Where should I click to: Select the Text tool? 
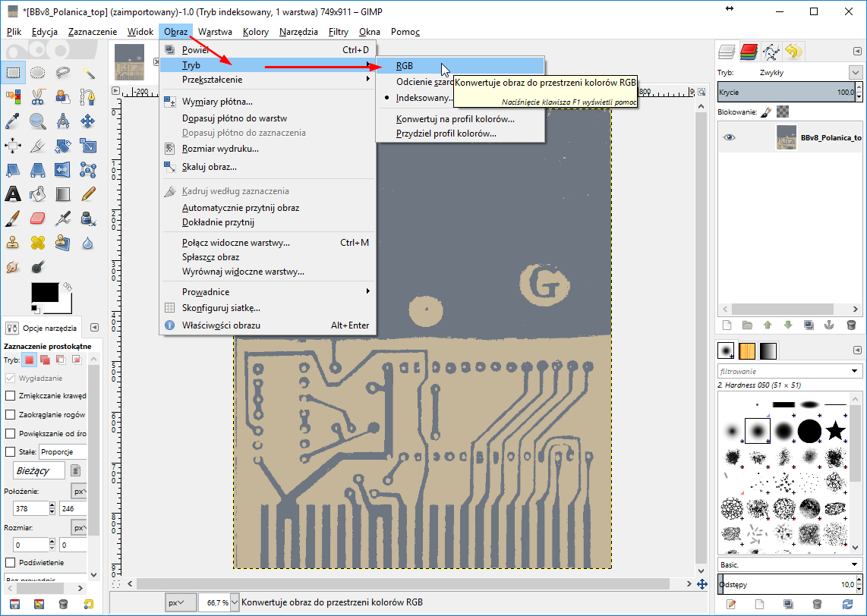pyautogui.click(x=13, y=194)
